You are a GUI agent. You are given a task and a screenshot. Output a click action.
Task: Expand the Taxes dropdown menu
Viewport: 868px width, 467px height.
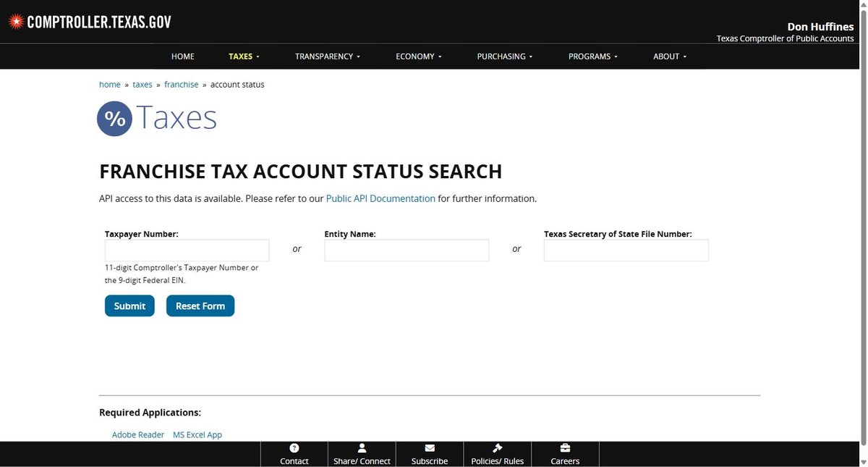click(x=244, y=56)
